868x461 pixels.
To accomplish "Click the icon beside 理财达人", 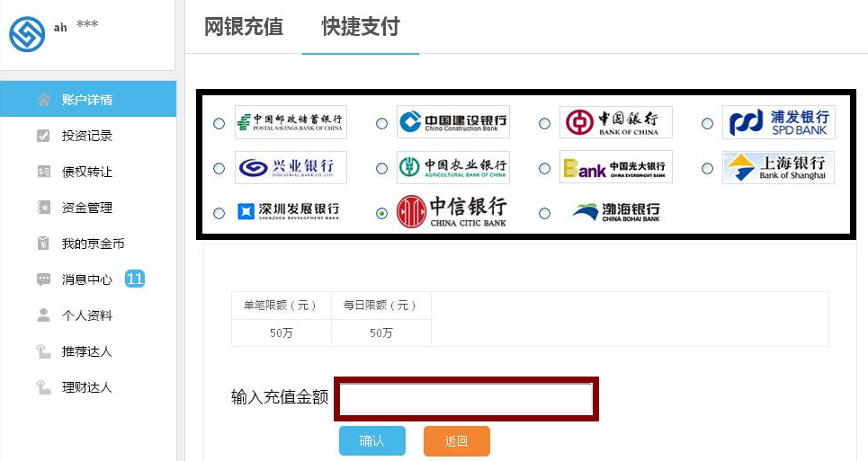I will 43,387.
